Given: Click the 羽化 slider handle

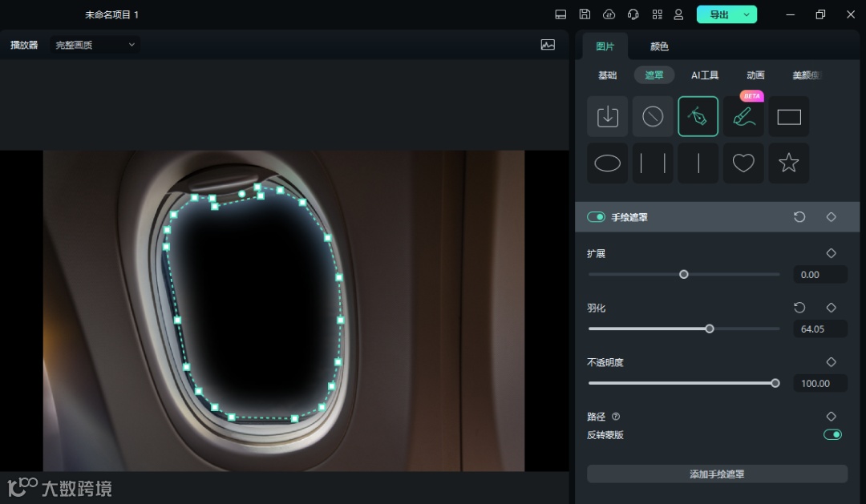Looking at the screenshot, I should [x=710, y=329].
